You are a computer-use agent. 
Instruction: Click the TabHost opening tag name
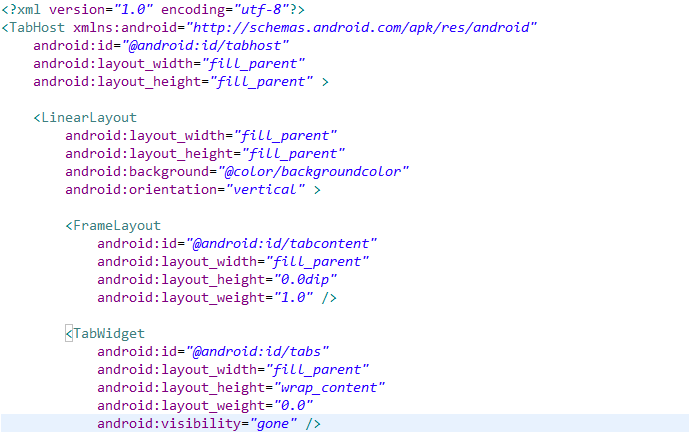coord(37,27)
